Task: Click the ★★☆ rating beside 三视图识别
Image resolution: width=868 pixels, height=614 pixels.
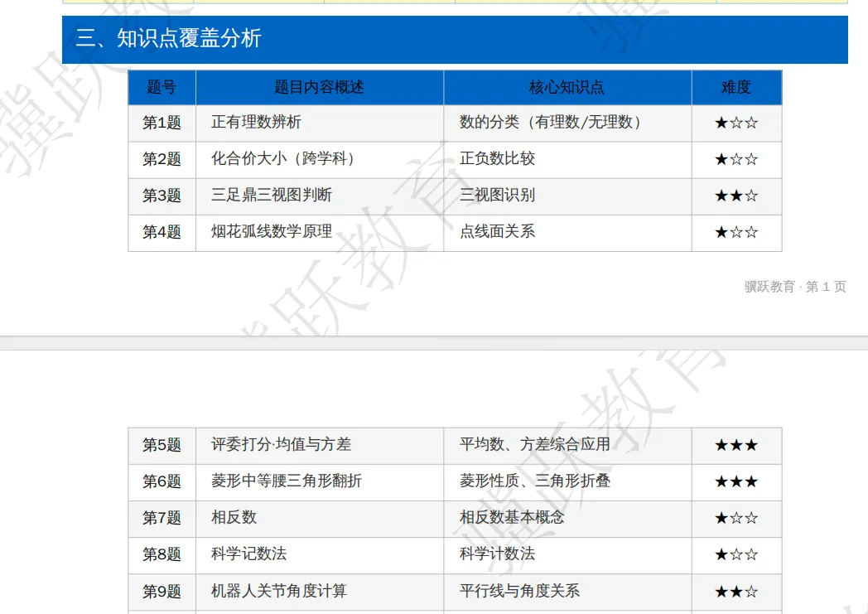Action: click(735, 196)
